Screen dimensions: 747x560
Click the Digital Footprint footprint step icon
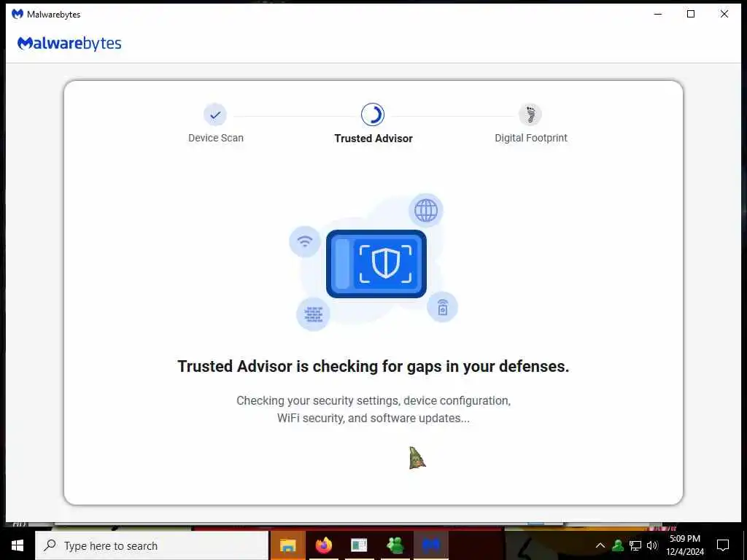coord(530,114)
